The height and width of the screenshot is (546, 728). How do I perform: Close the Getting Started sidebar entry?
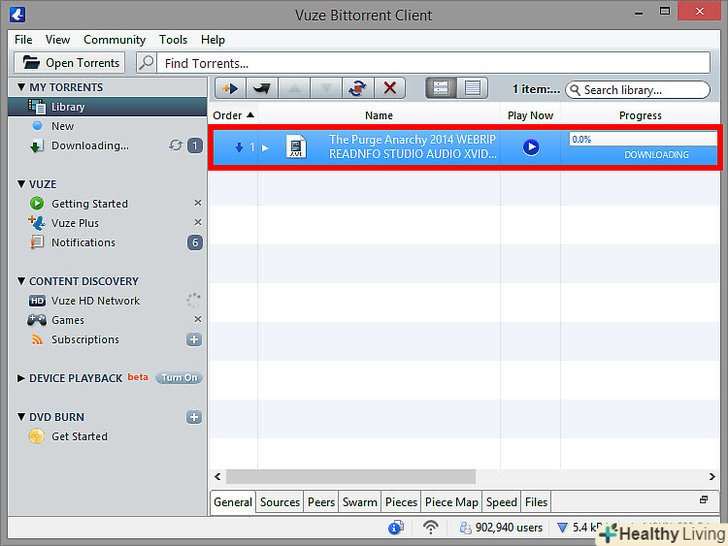point(198,203)
